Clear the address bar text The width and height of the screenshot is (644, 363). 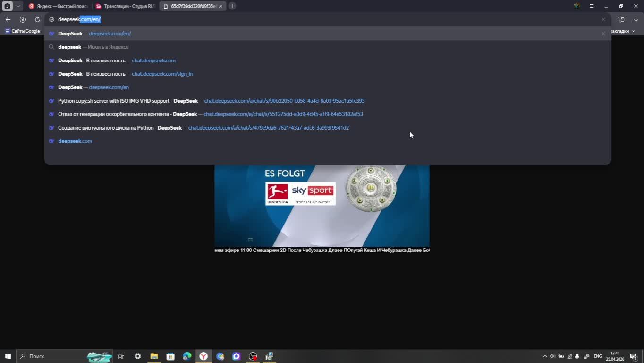(603, 19)
